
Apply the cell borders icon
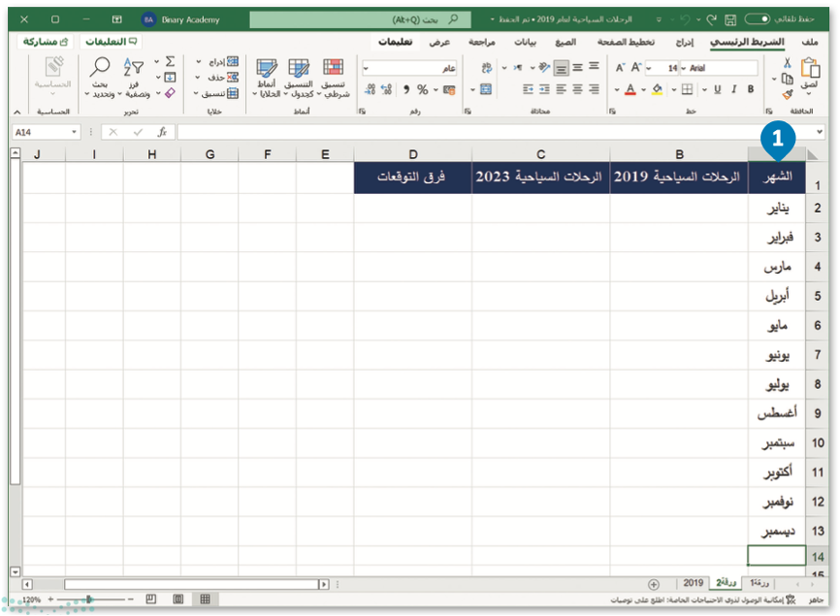[x=687, y=89]
